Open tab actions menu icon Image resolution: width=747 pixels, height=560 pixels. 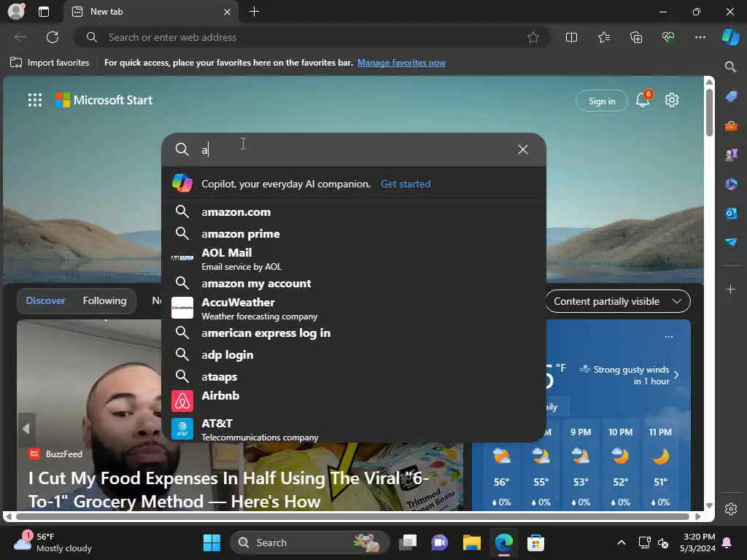44,12
